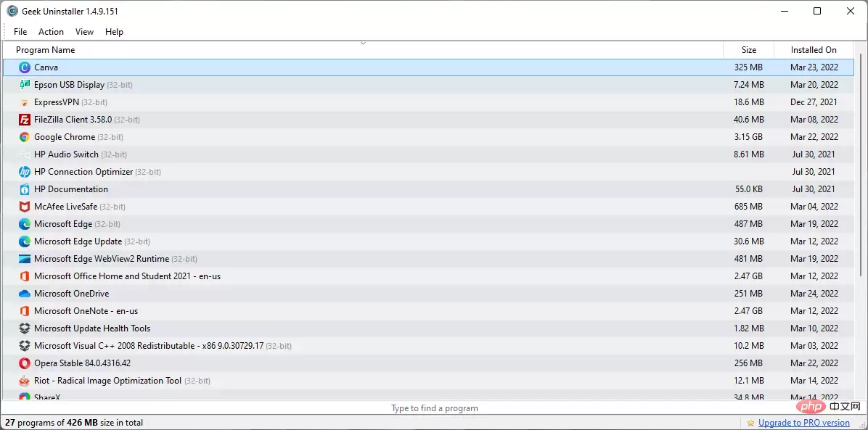Screen dimensions: 868x430
Task: Select Opera Stable 84.0.4316.42 text
Action: (83, 363)
